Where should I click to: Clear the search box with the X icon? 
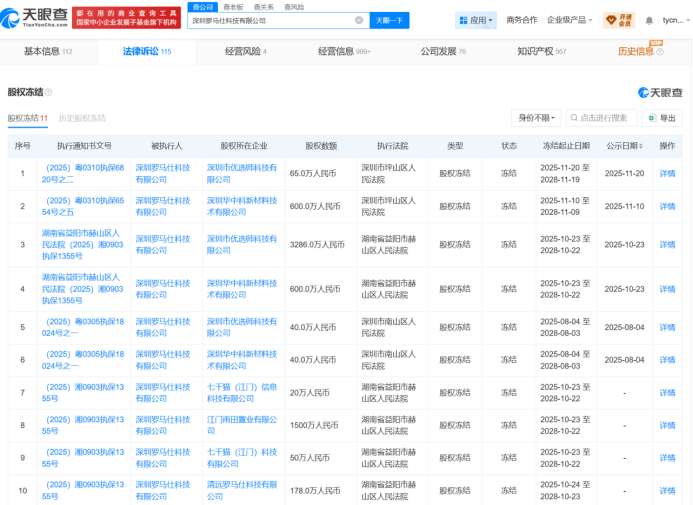[359, 20]
